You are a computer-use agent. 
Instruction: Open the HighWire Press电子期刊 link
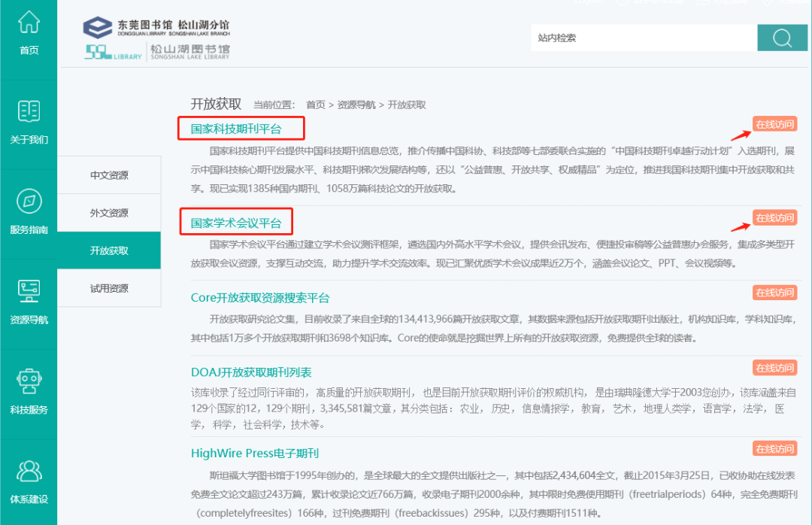255,453
